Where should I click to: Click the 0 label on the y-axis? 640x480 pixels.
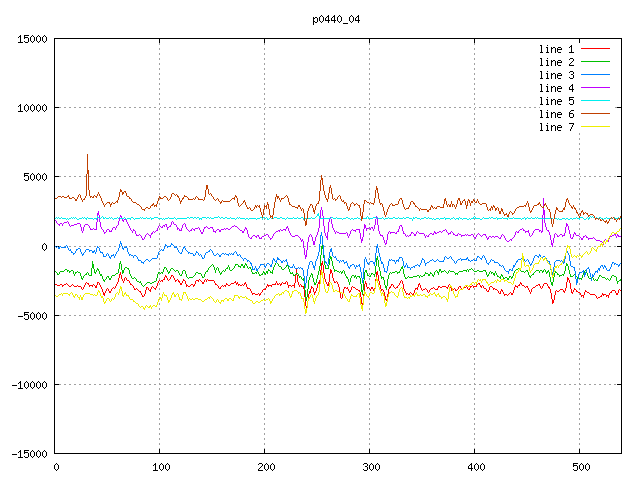click(x=45, y=246)
